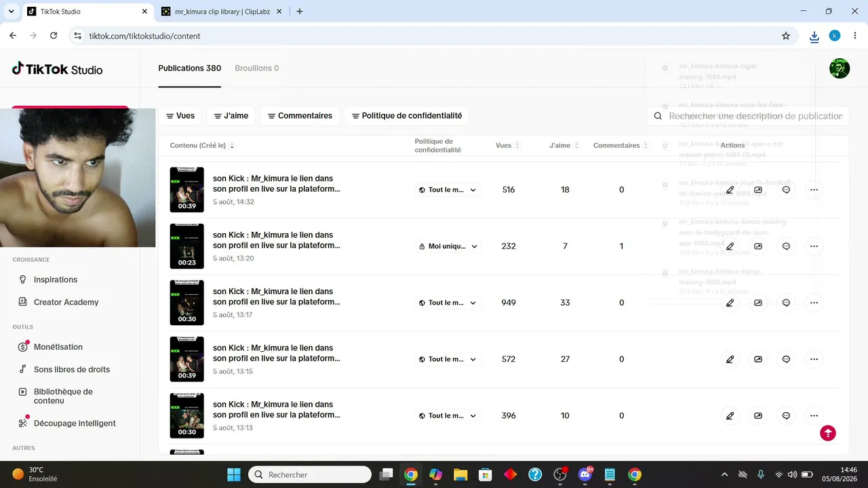868x488 pixels.
Task: Bookmark this page with the star icon
Action: [x=786, y=36]
